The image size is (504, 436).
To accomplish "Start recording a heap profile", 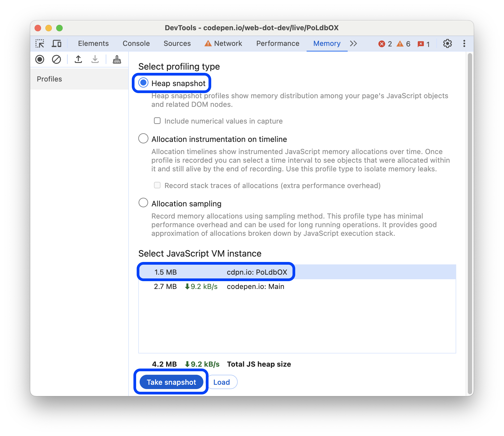I will [40, 59].
